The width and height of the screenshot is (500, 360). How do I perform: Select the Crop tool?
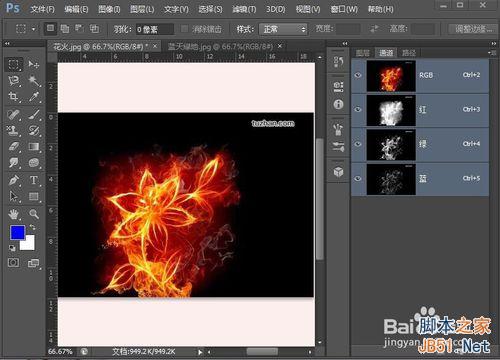click(13, 97)
